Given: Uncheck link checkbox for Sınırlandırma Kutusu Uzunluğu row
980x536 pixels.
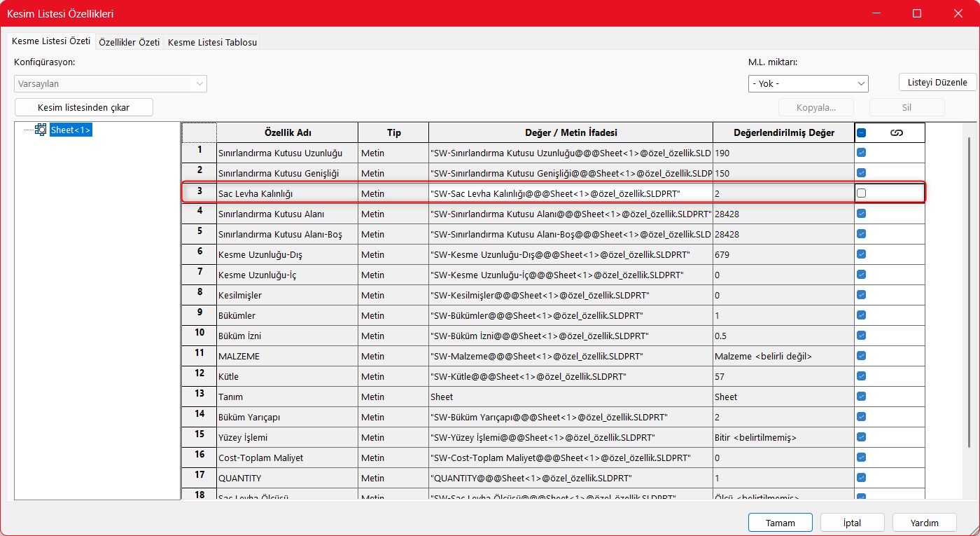Looking at the screenshot, I should (862, 153).
